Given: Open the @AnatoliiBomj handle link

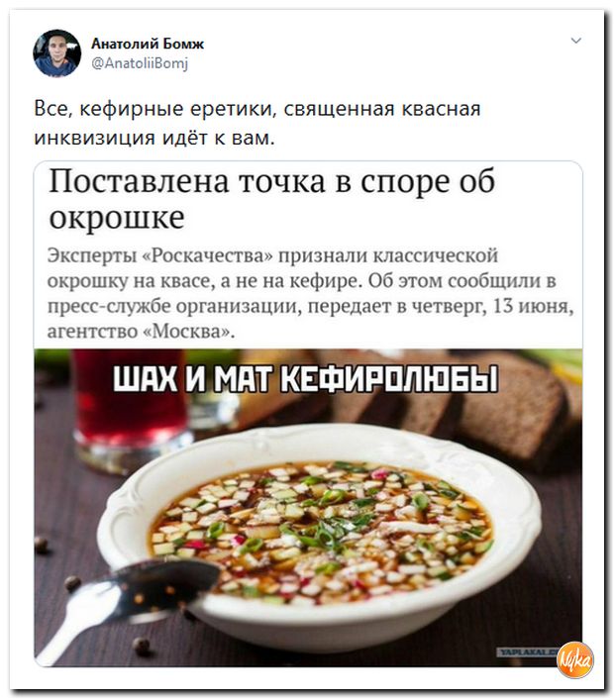Looking at the screenshot, I should [140, 63].
